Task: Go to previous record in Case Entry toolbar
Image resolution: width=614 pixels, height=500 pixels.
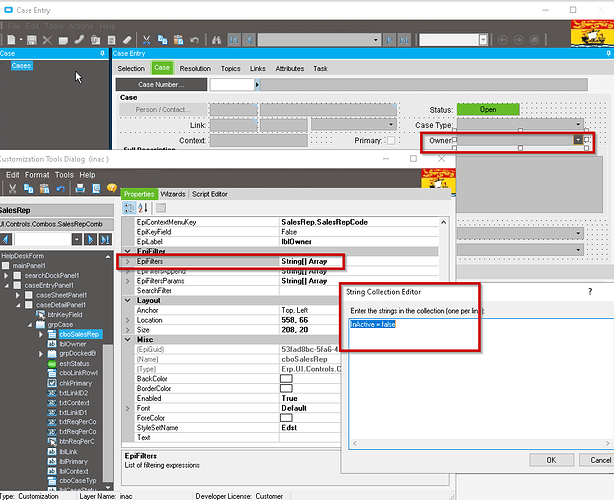Action: (x=249, y=40)
